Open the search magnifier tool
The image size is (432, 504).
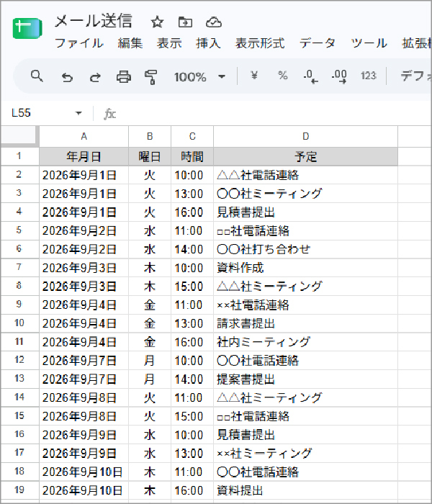[37, 76]
